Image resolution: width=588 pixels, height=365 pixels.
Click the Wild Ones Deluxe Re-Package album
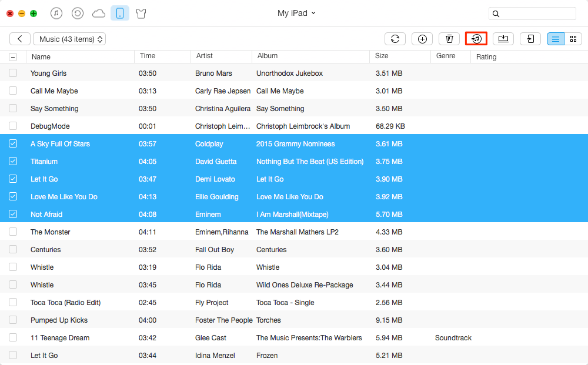pyautogui.click(x=305, y=285)
